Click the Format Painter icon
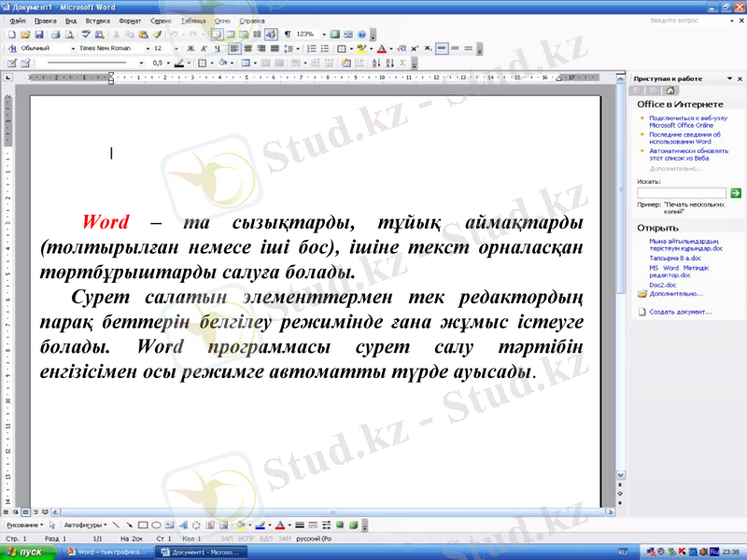Image resolution: width=747 pixels, height=560 pixels. click(157, 35)
